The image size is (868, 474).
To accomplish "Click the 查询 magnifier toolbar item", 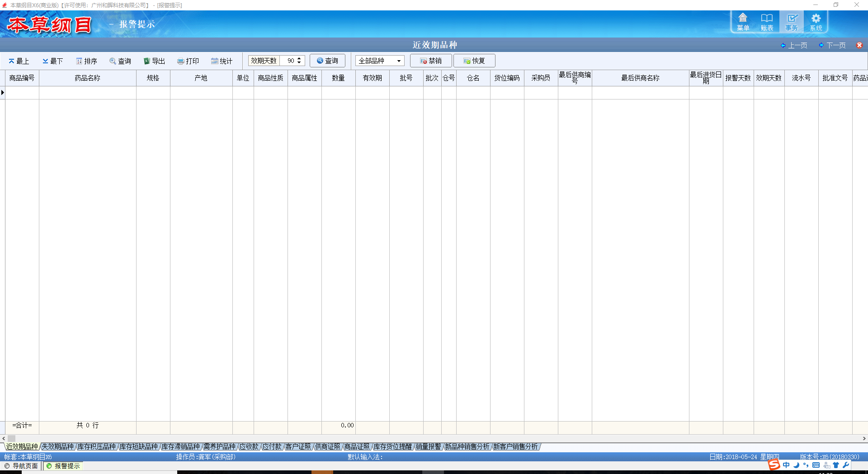I will tap(120, 61).
